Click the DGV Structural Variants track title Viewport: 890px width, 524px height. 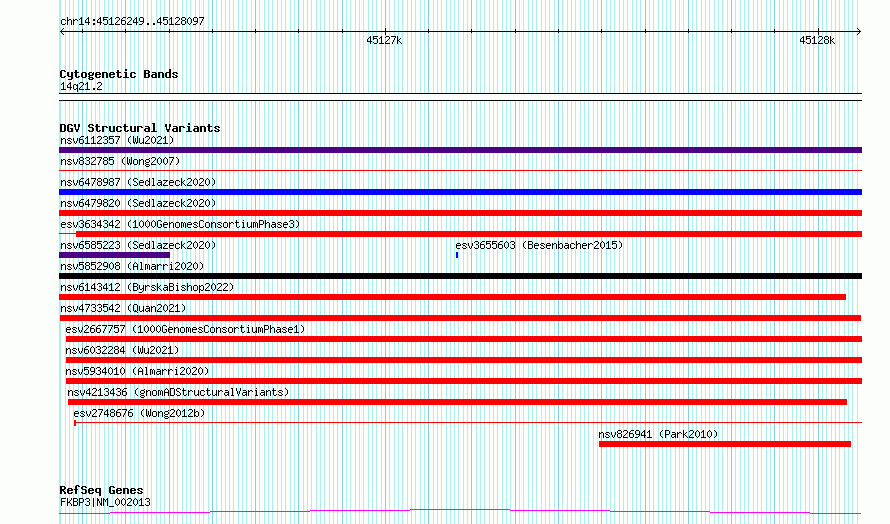(x=140, y=128)
